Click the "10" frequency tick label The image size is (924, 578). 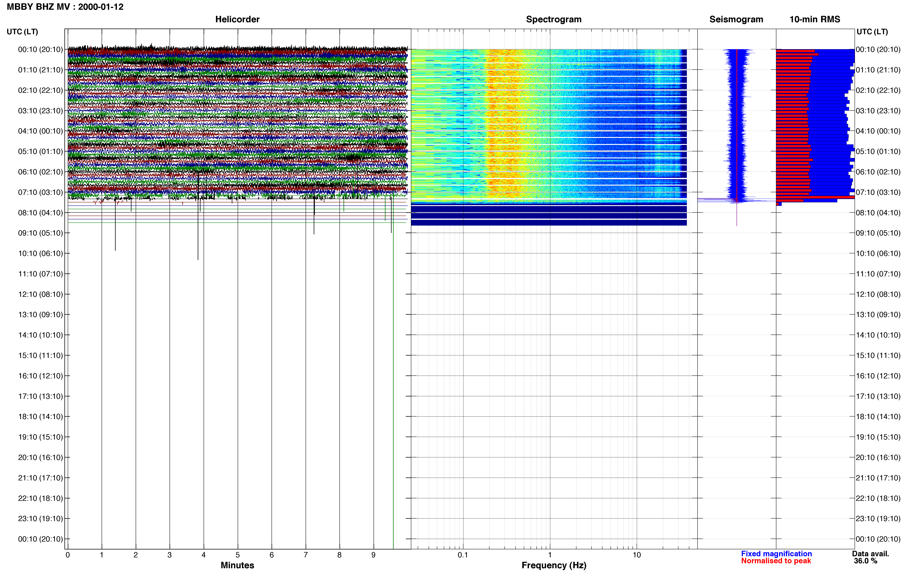pyautogui.click(x=636, y=555)
